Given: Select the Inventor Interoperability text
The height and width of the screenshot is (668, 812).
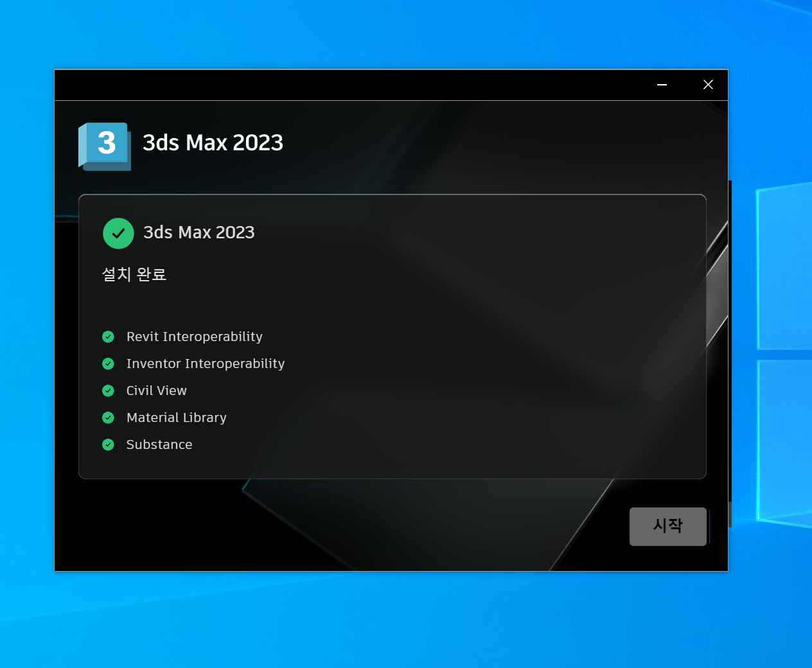Looking at the screenshot, I should pos(206,364).
